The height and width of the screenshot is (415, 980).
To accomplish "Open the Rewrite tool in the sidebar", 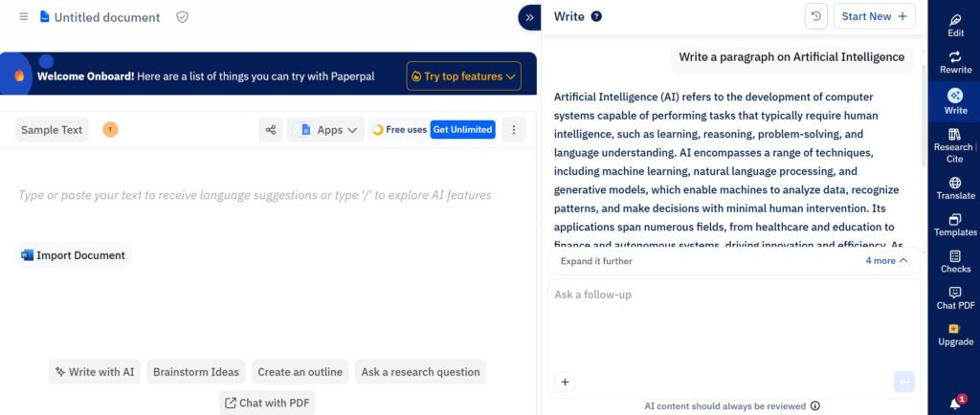I will pyautogui.click(x=955, y=62).
